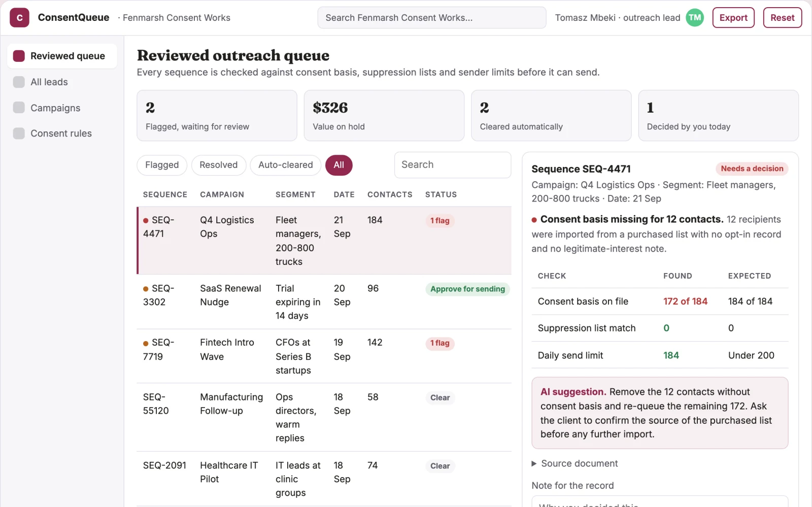This screenshot has width=812, height=507.
Task: Click the DATE column header
Action: click(x=344, y=195)
